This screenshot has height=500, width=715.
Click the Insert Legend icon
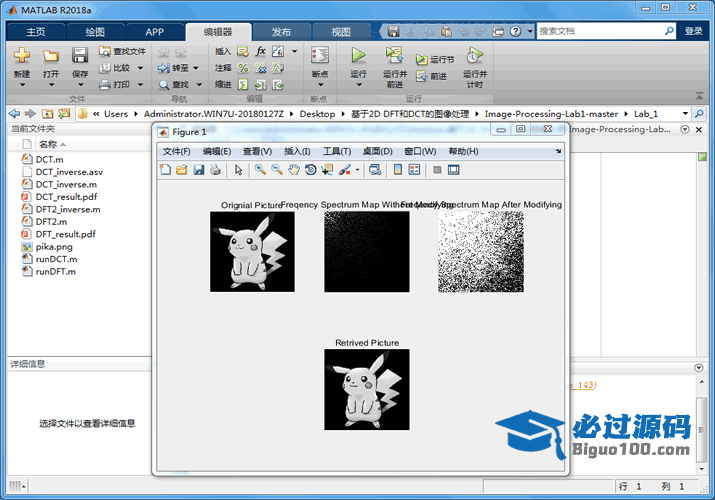[x=414, y=170]
